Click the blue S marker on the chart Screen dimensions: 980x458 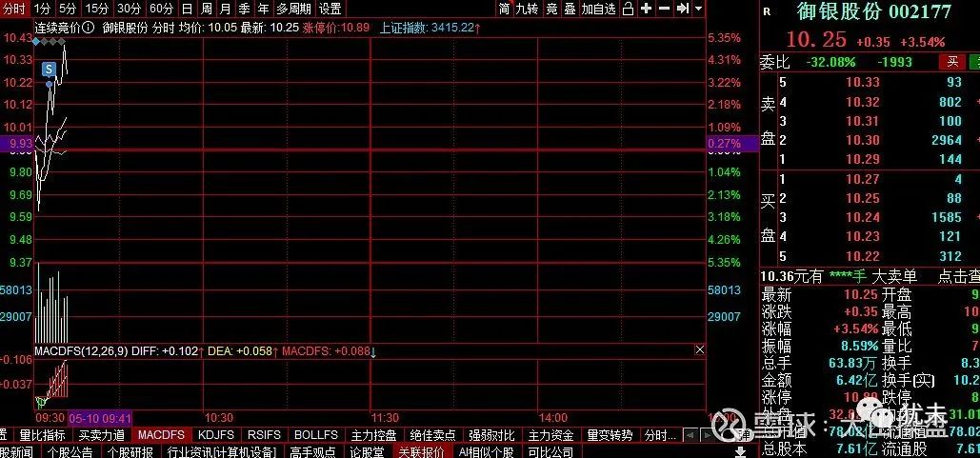click(50, 69)
